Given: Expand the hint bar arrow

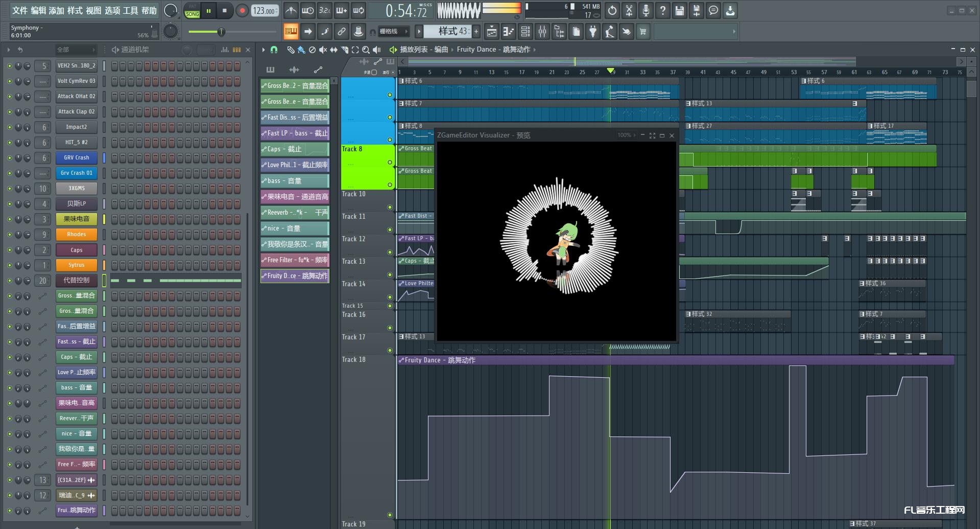Looking at the screenshot, I should tap(734, 32).
